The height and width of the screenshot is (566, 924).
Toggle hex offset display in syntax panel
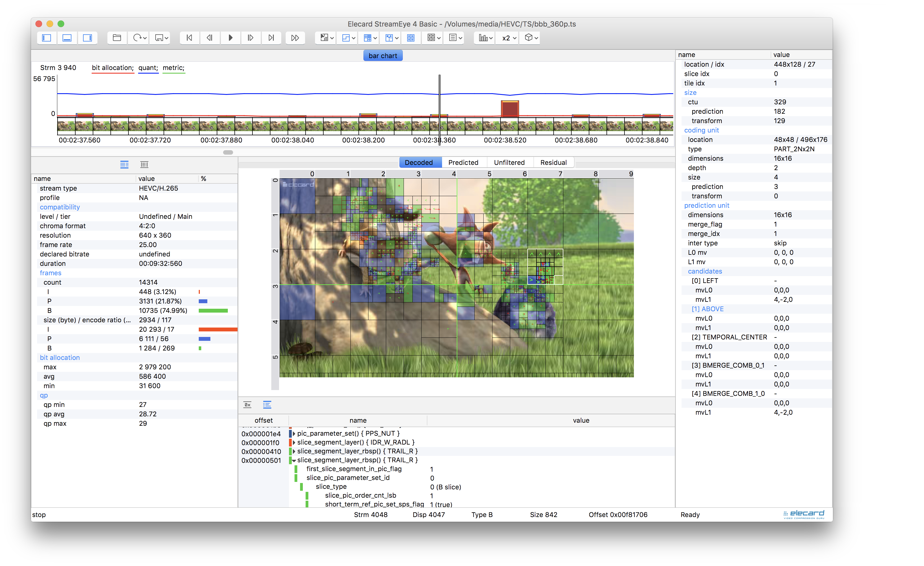247,405
